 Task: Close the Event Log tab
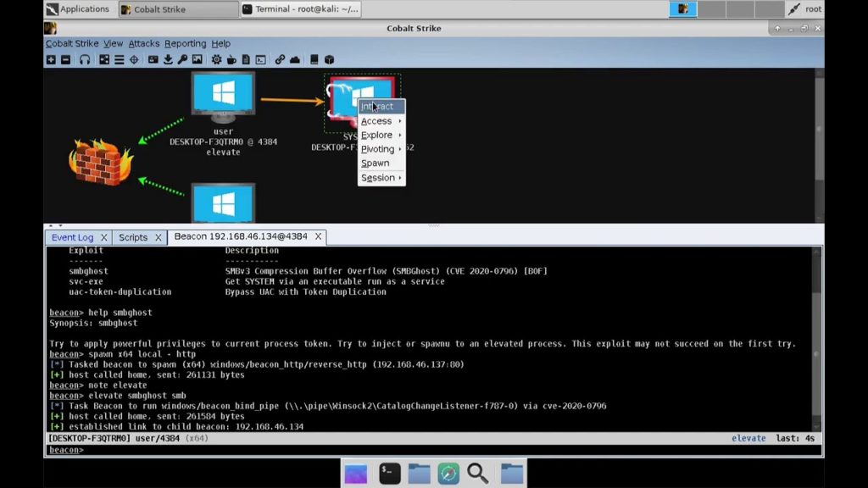click(103, 237)
